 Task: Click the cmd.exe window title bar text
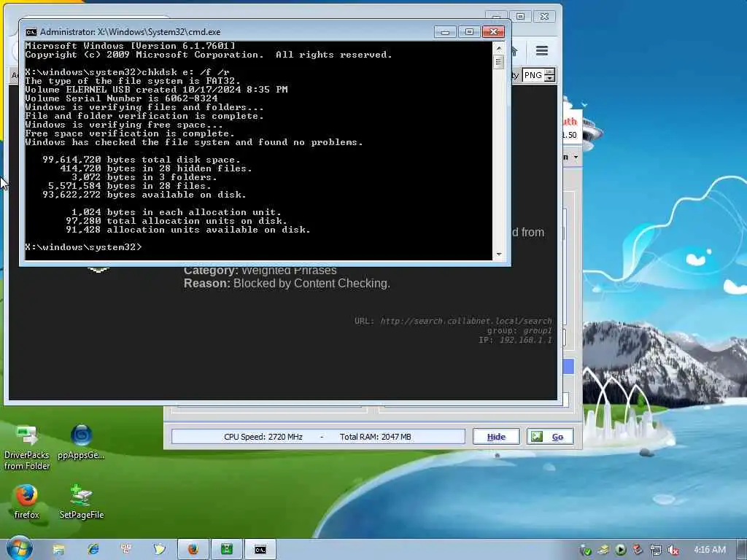click(x=130, y=32)
